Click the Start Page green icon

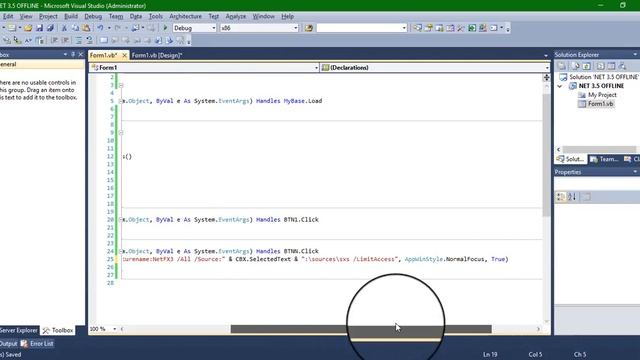(x=472, y=28)
